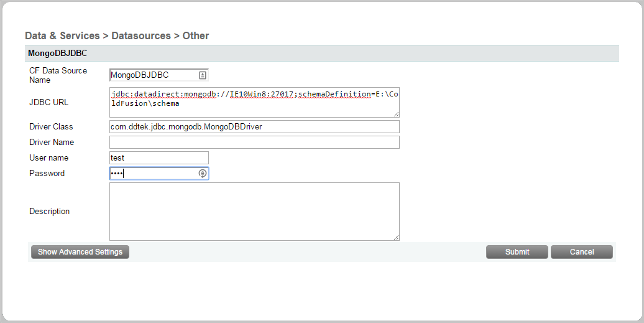This screenshot has height=323, width=644.
Task: Grab the JDBC URL textarea resize handle
Action: pos(396,114)
